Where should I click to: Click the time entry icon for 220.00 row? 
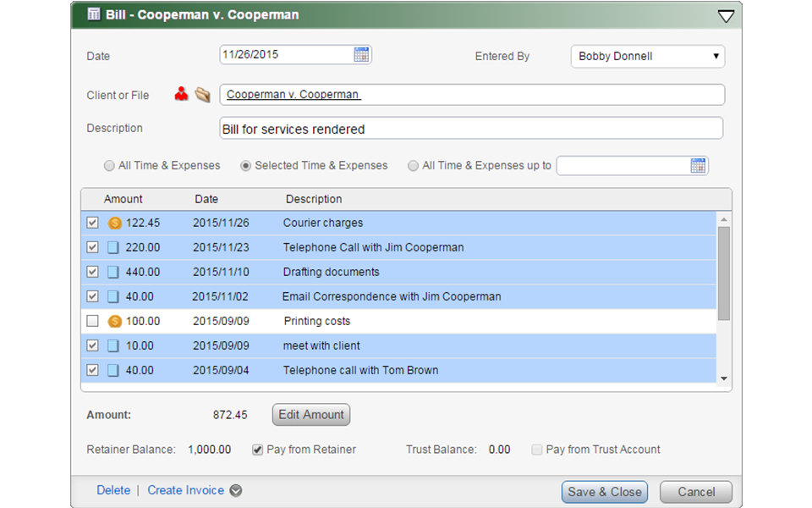[x=112, y=247]
